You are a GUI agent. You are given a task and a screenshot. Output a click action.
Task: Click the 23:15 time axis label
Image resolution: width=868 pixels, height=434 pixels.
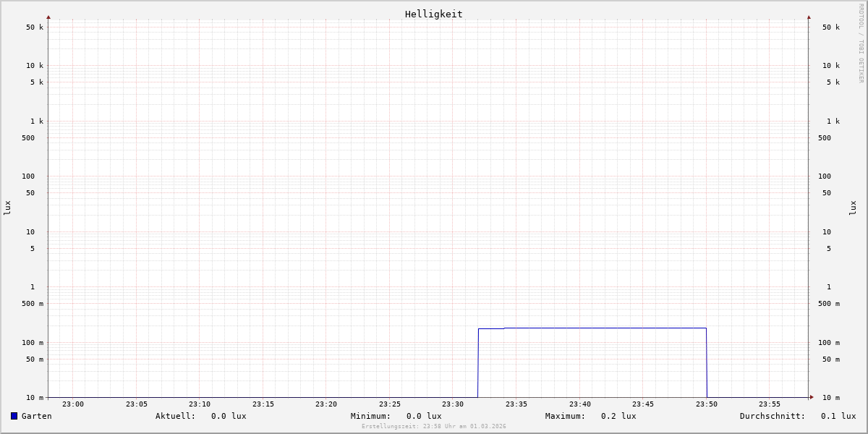click(x=263, y=404)
